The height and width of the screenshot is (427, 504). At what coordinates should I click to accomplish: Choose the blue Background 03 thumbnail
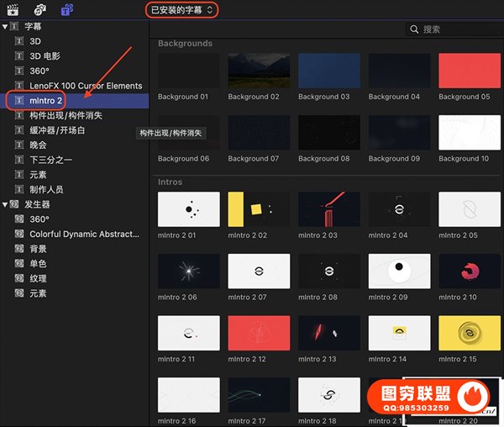pos(329,71)
